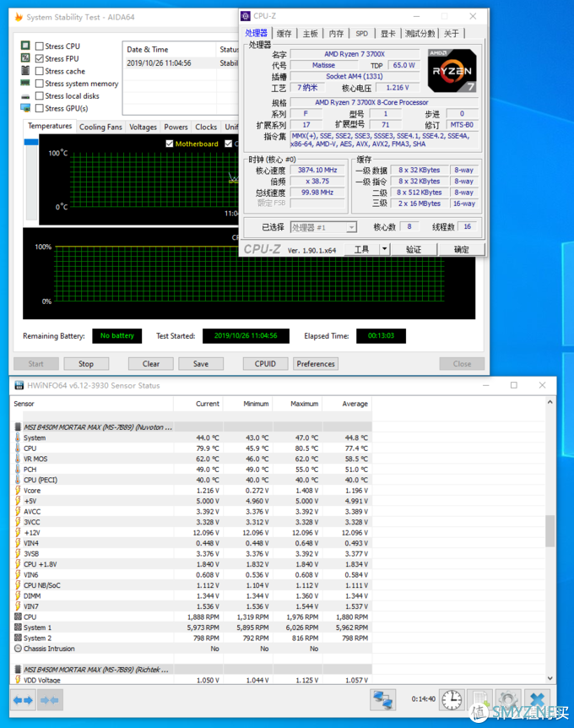The width and height of the screenshot is (574, 728).
Task: Click the Stress FPU icon
Action: pyautogui.click(x=25, y=58)
